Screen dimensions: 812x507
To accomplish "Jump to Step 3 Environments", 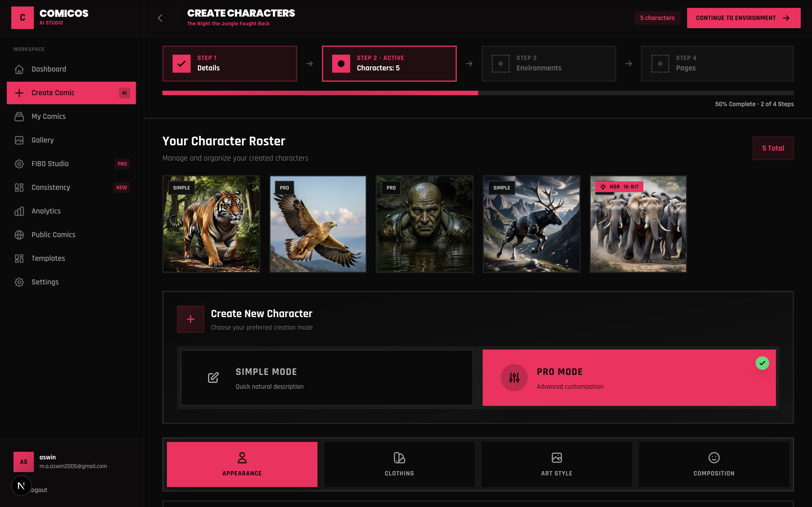I will point(549,64).
